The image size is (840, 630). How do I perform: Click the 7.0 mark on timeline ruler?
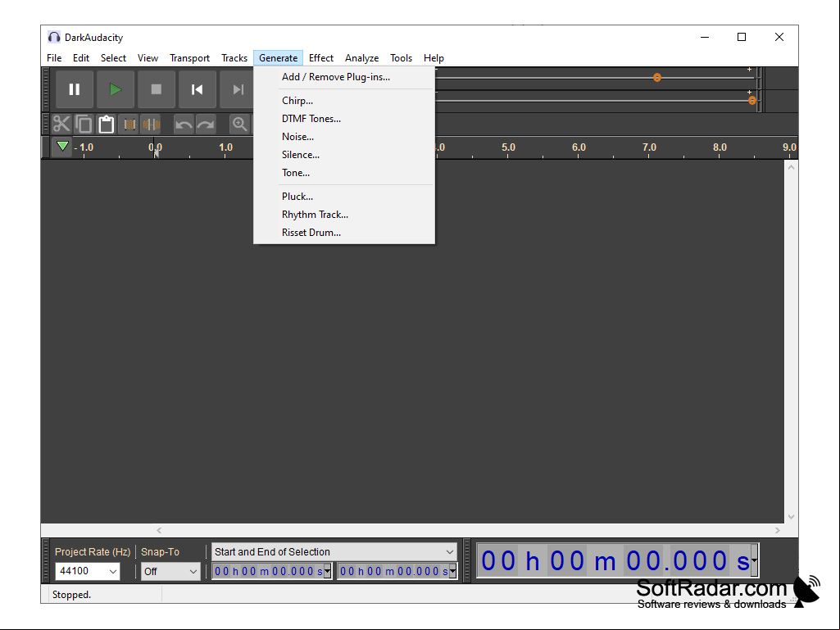click(x=649, y=147)
